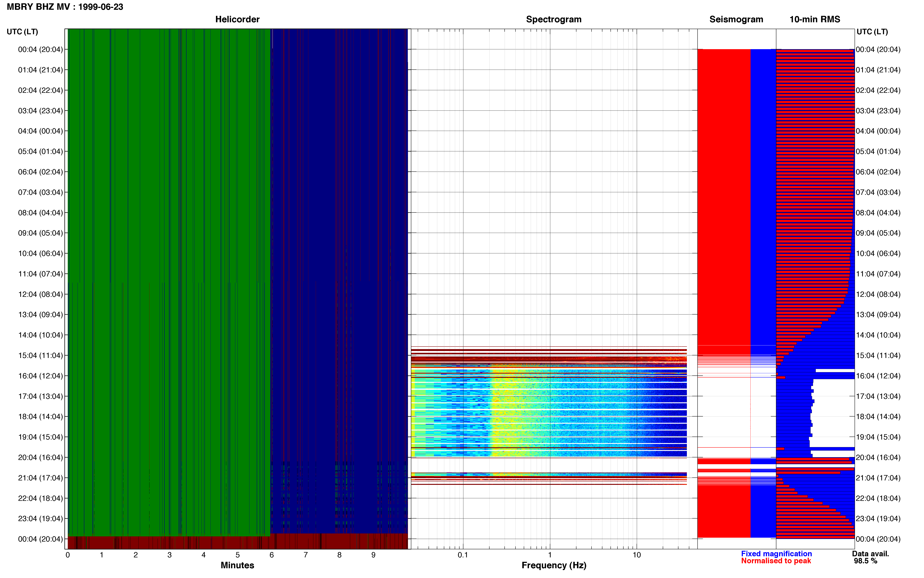
Task: Click the left '05:04 (01:04)' time label
Action: [x=41, y=151]
